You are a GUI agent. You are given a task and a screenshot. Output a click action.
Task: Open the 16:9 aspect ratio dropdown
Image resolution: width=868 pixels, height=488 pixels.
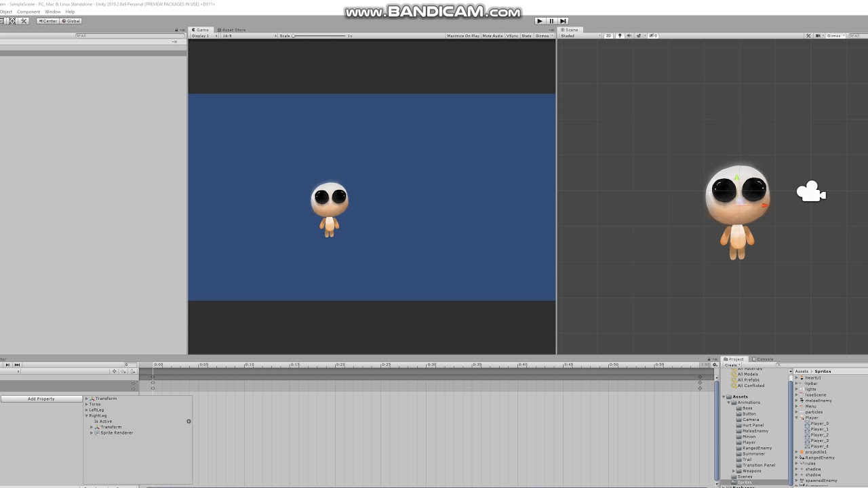[249, 36]
